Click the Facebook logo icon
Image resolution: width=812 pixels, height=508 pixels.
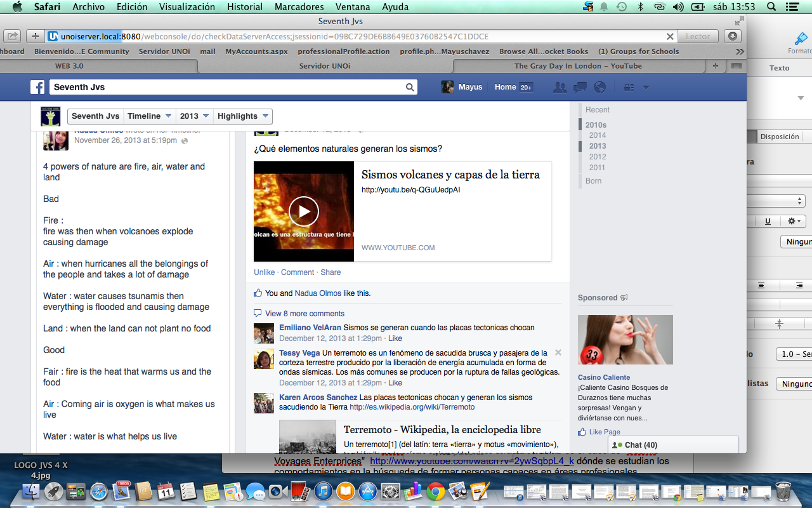click(x=37, y=87)
